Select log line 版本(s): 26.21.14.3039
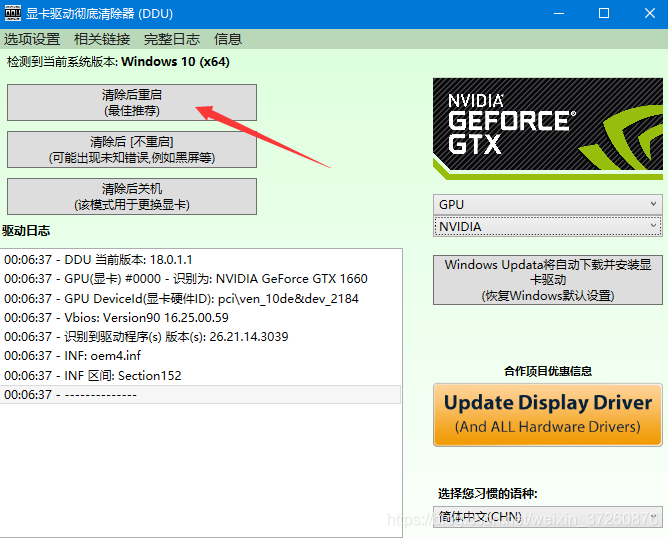Screen dimensions: 668x538 tap(200, 337)
